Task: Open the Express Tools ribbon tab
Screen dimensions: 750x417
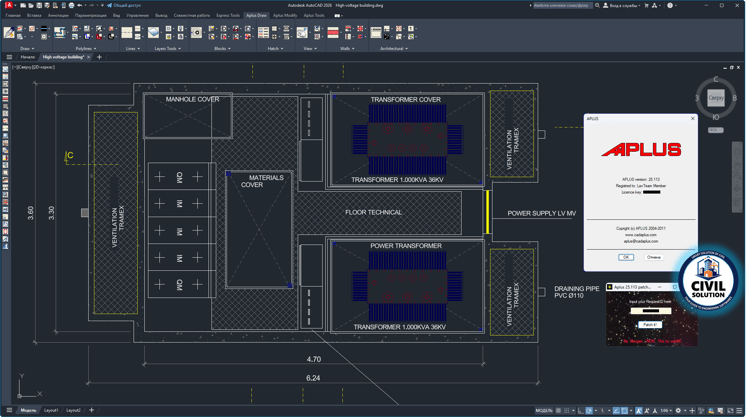Action: 228,15
